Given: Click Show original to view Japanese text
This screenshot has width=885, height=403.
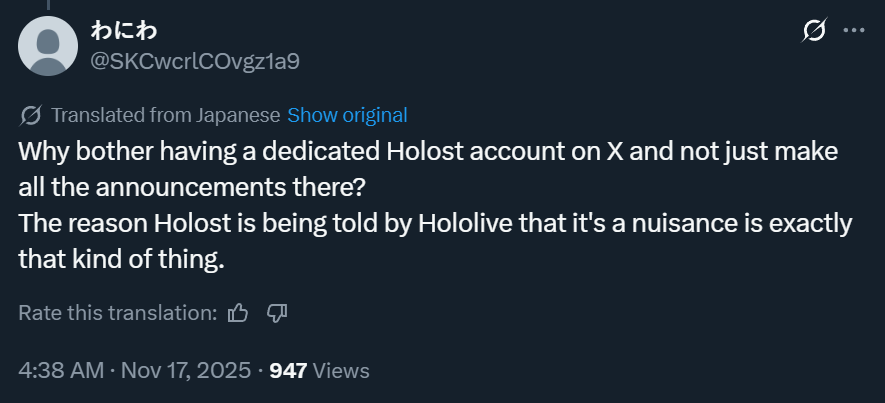Looking at the screenshot, I should pos(347,115).
